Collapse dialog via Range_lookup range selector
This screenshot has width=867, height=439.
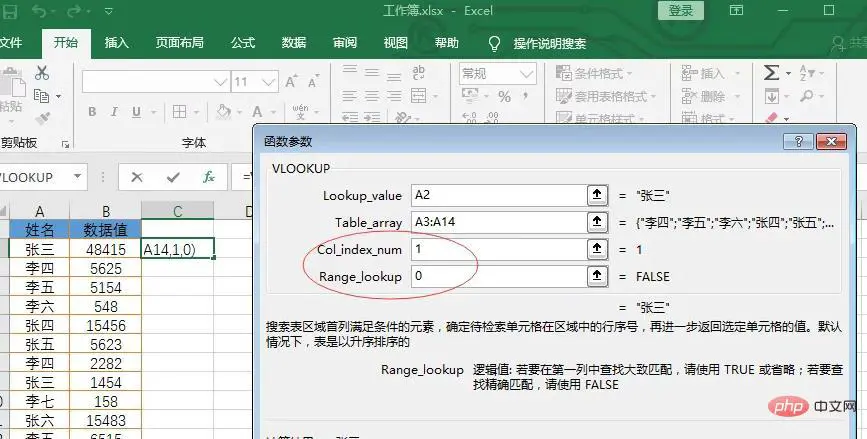tap(597, 276)
